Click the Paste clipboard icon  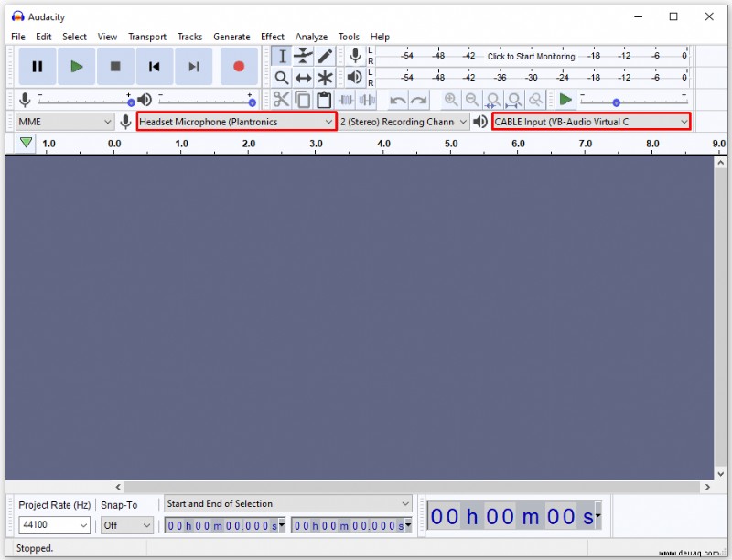pos(324,100)
